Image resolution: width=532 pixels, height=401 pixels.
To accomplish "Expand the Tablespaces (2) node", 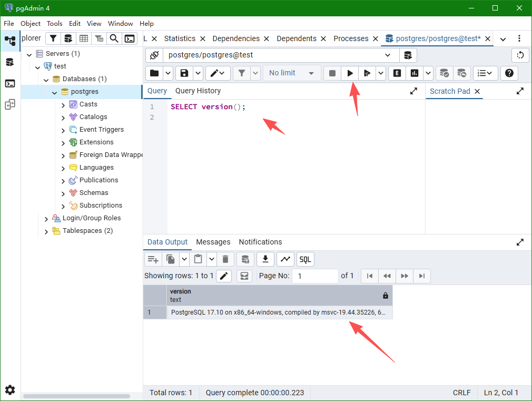I will [46, 231].
